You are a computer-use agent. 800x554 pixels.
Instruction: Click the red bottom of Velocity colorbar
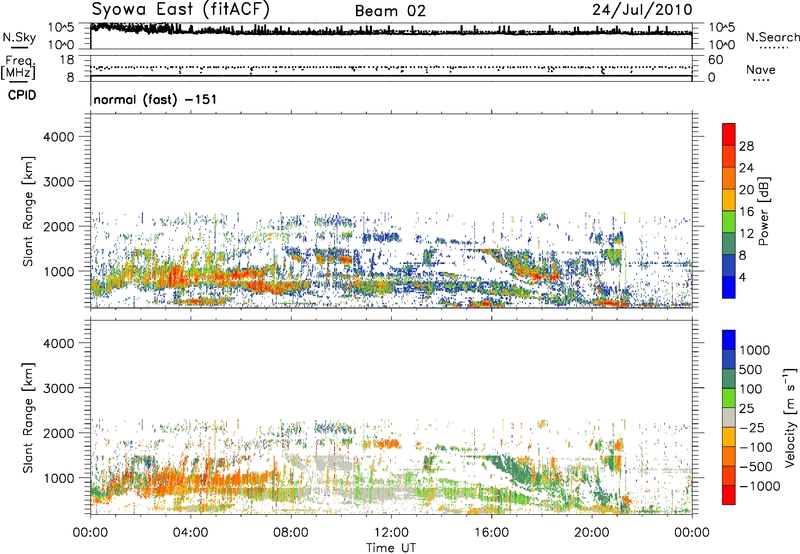729,495
